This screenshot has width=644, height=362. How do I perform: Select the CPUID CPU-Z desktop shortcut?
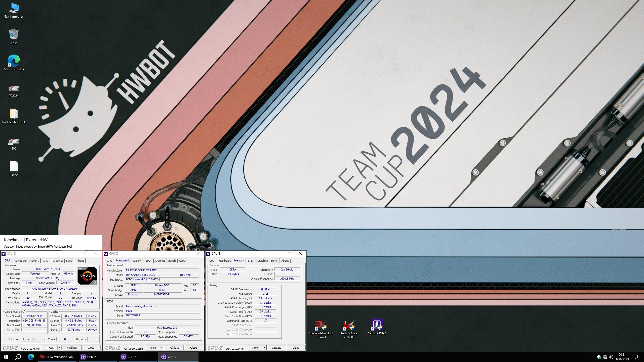(377, 327)
